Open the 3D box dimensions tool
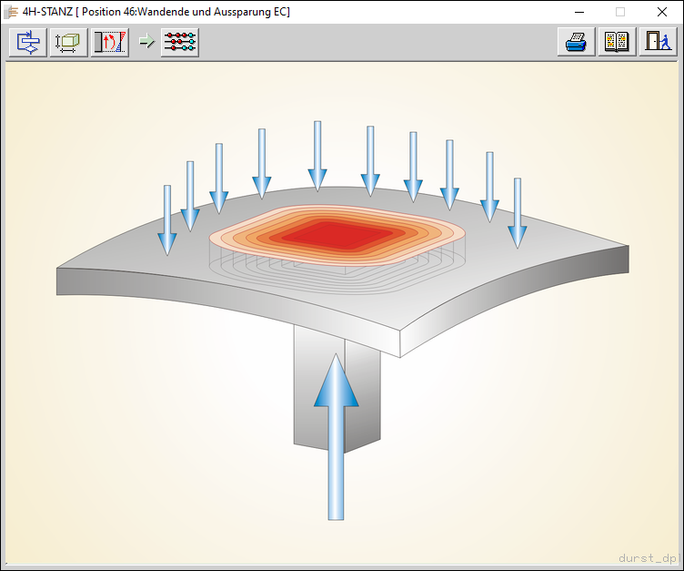Screen dimensions: 684x571 tap(69, 43)
